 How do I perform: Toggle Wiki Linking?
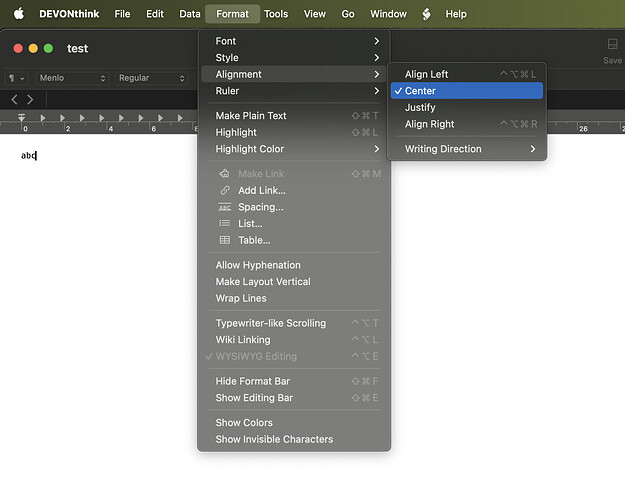(294, 340)
